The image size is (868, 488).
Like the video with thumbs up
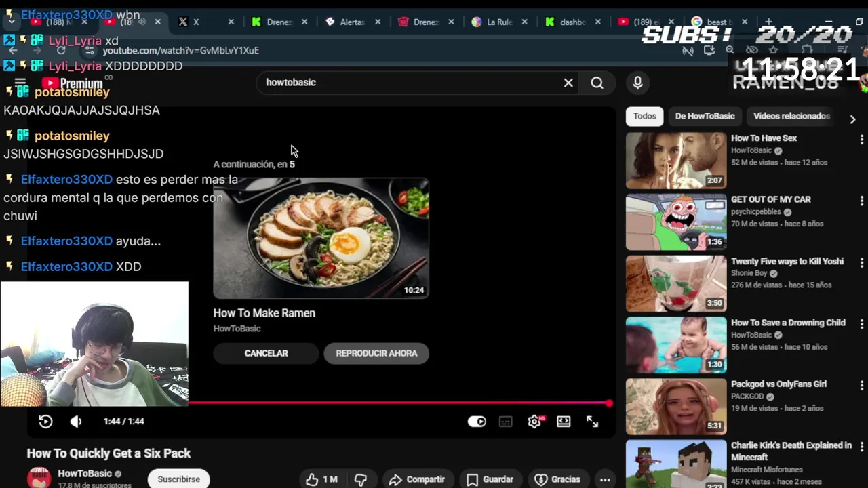pyautogui.click(x=321, y=479)
